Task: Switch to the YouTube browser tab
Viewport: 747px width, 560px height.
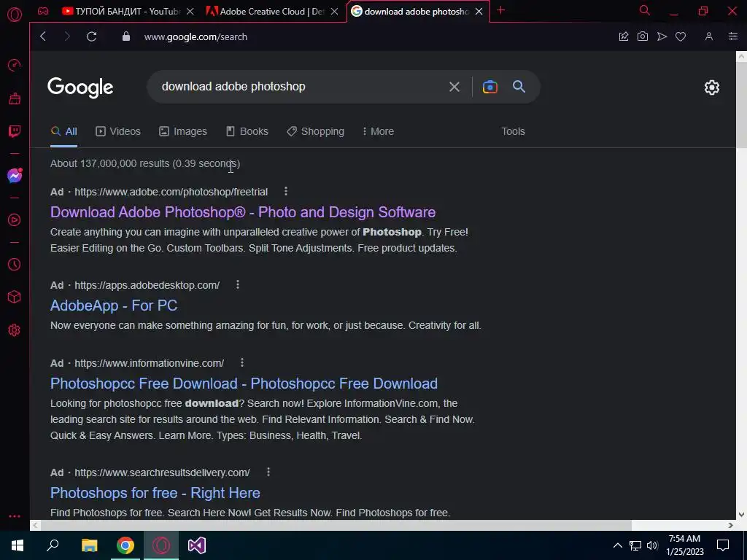Action: click(121, 11)
